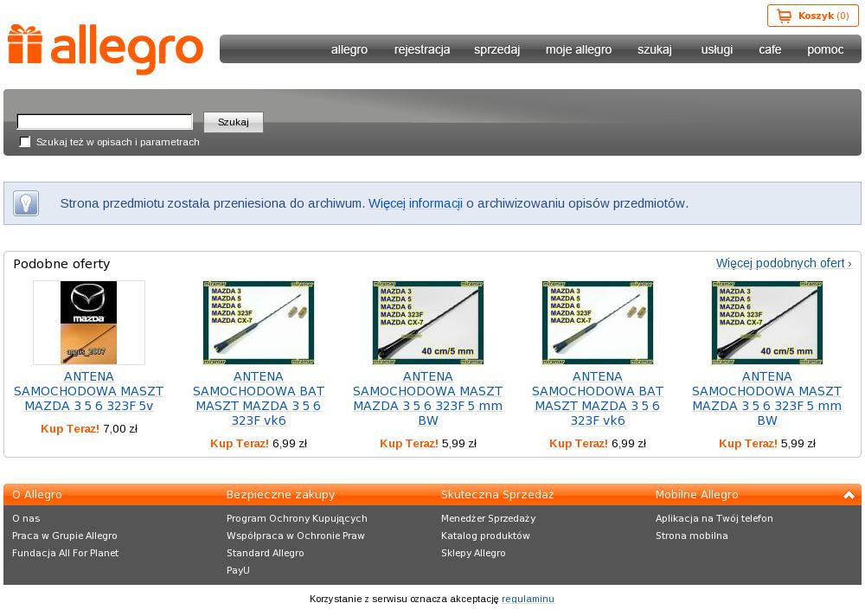Open the Koszyk shopping cart
Viewport: 865px width, 616px height.
812,16
